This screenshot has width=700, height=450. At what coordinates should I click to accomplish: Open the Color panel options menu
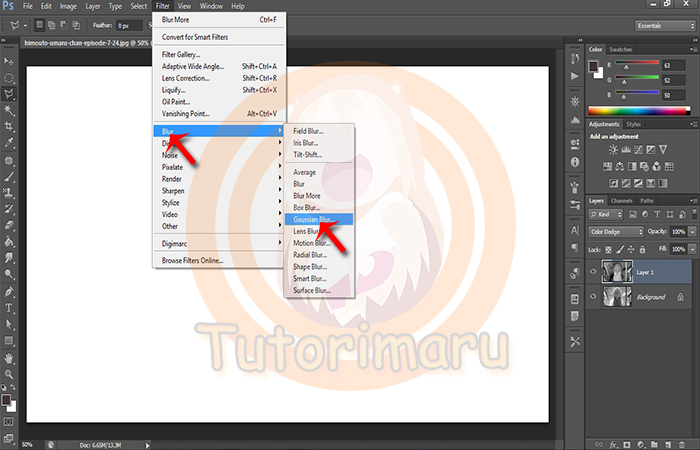click(x=694, y=49)
